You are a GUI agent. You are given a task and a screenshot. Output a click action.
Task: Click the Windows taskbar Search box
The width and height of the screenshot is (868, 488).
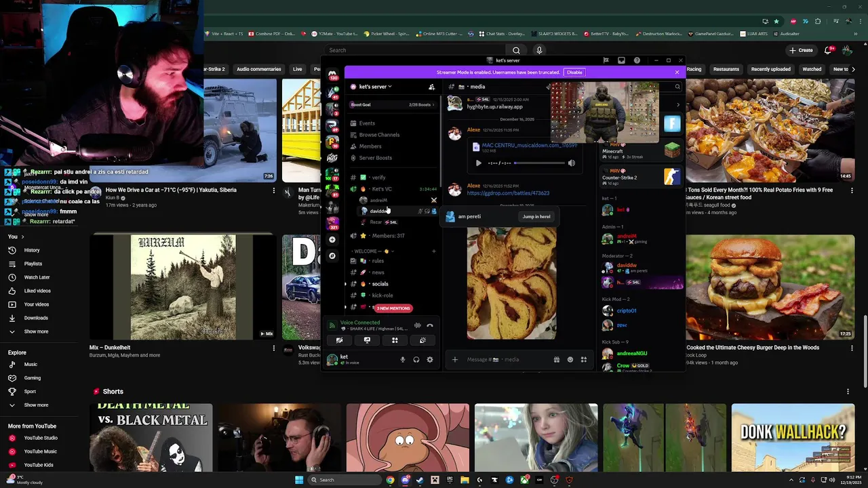point(345,480)
